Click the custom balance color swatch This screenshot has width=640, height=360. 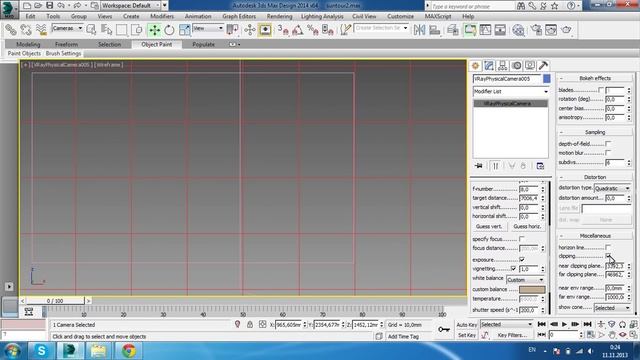click(x=532, y=289)
